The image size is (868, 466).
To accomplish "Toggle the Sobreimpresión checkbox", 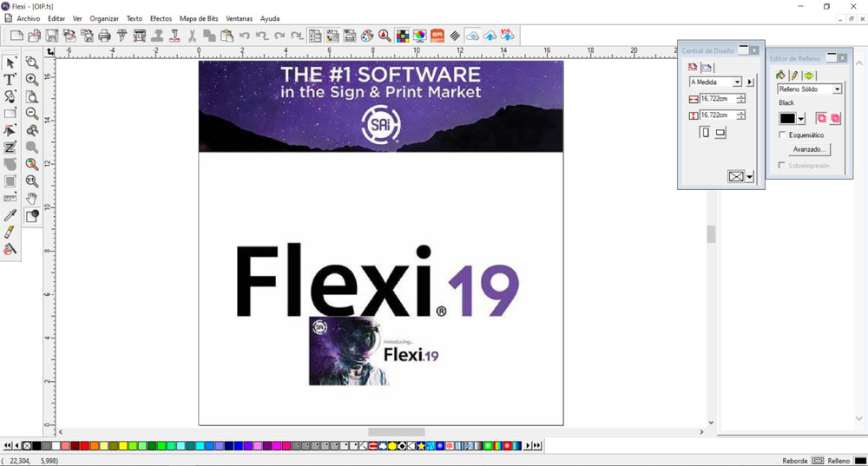I will [x=782, y=165].
